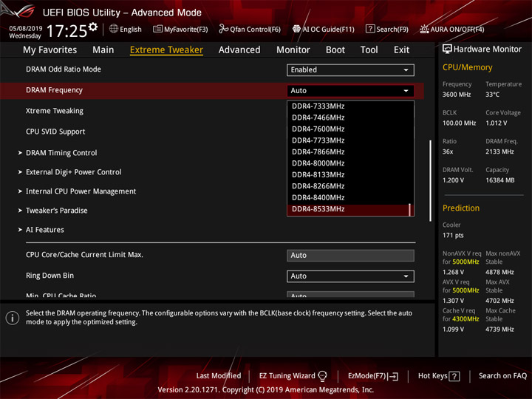The width and height of the screenshot is (532, 399).
Task: Switch to Main tab
Action: (x=103, y=50)
